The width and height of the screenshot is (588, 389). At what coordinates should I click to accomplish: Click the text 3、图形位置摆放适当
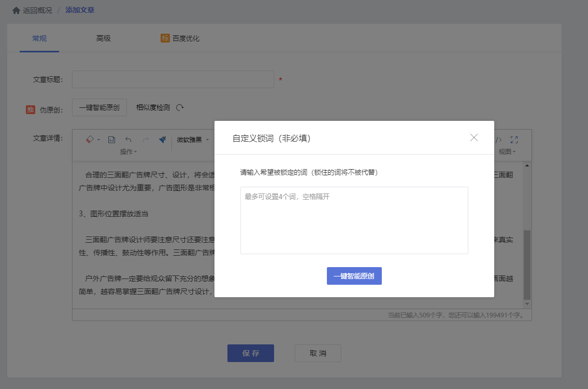[113, 214]
